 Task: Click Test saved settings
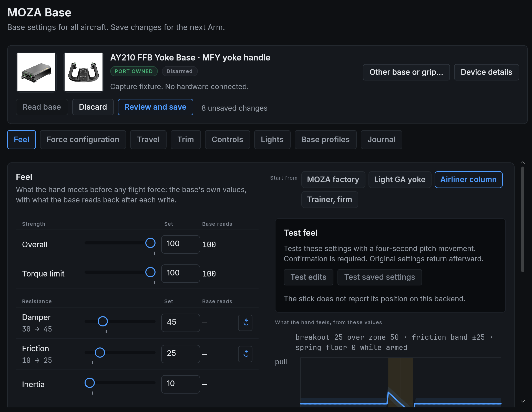[x=380, y=277]
